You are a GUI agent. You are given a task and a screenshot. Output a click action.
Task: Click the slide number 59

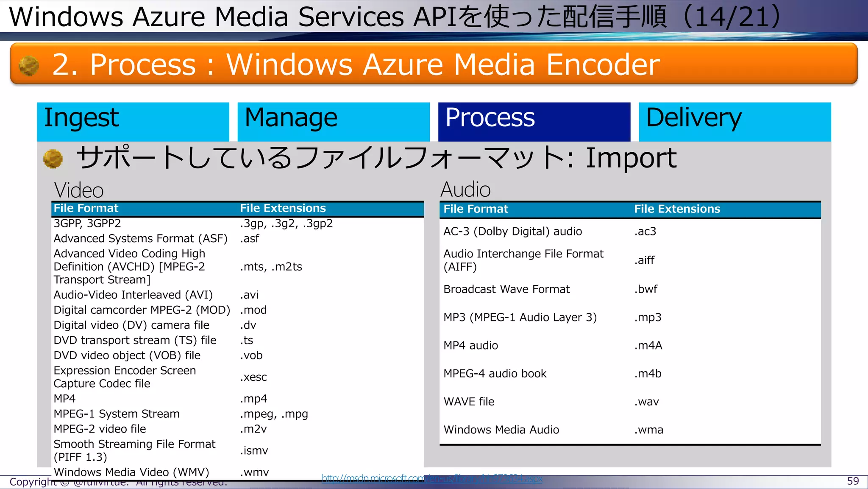coord(853,481)
